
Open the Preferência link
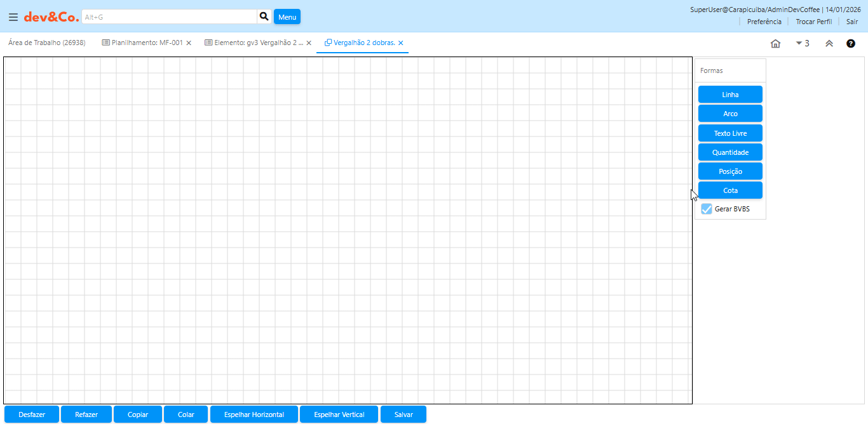pyautogui.click(x=764, y=22)
